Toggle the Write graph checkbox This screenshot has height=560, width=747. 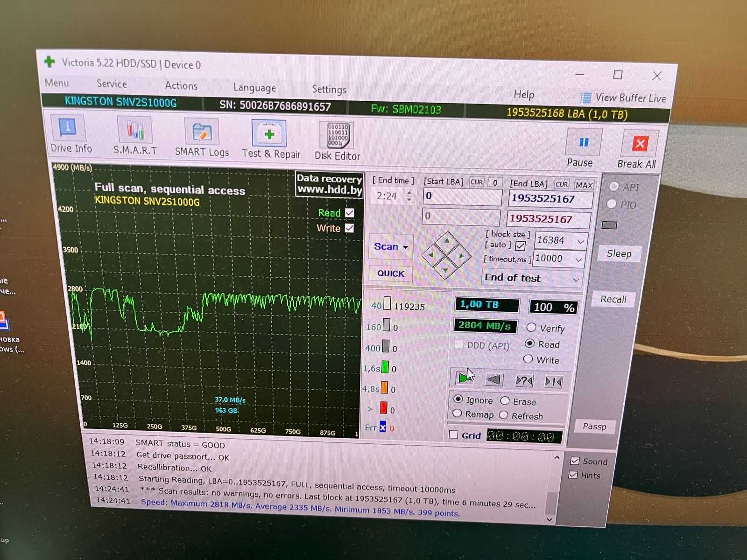[349, 228]
